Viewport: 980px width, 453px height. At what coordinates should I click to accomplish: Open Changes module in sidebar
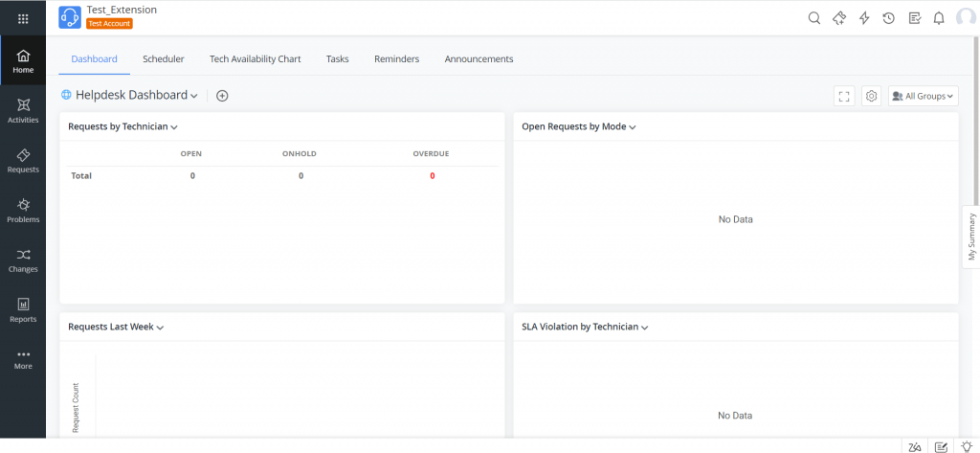23,260
